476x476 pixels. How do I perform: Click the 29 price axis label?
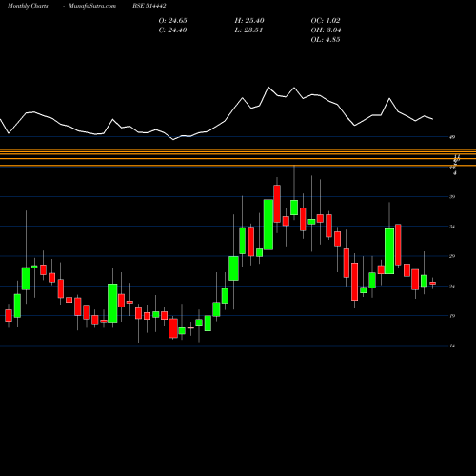coord(452,256)
